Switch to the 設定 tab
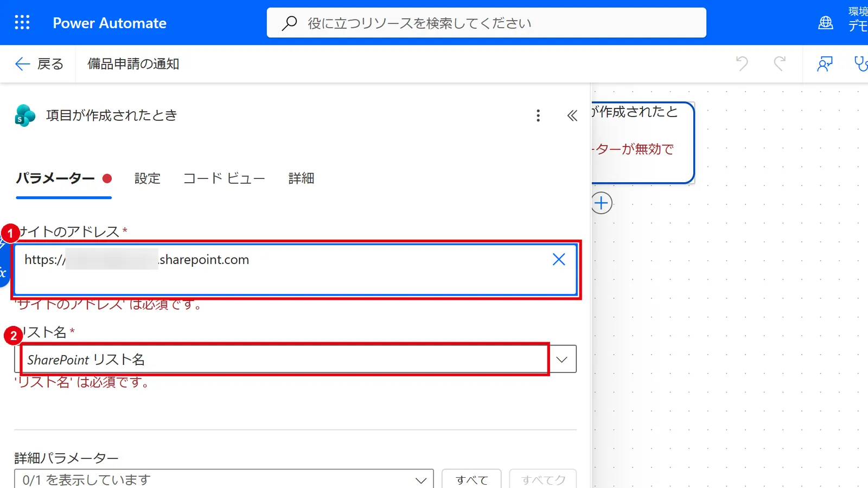The image size is (868, 488). [148, 178]
